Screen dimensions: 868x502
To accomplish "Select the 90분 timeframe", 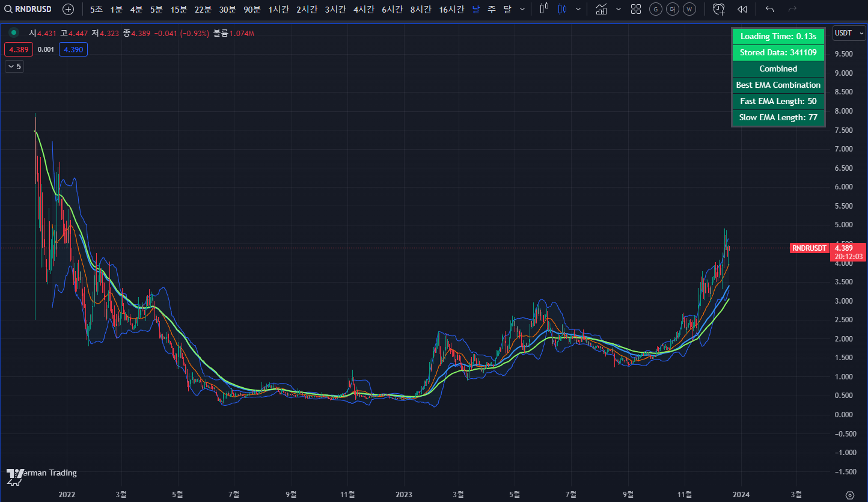I will click(252, 9).
